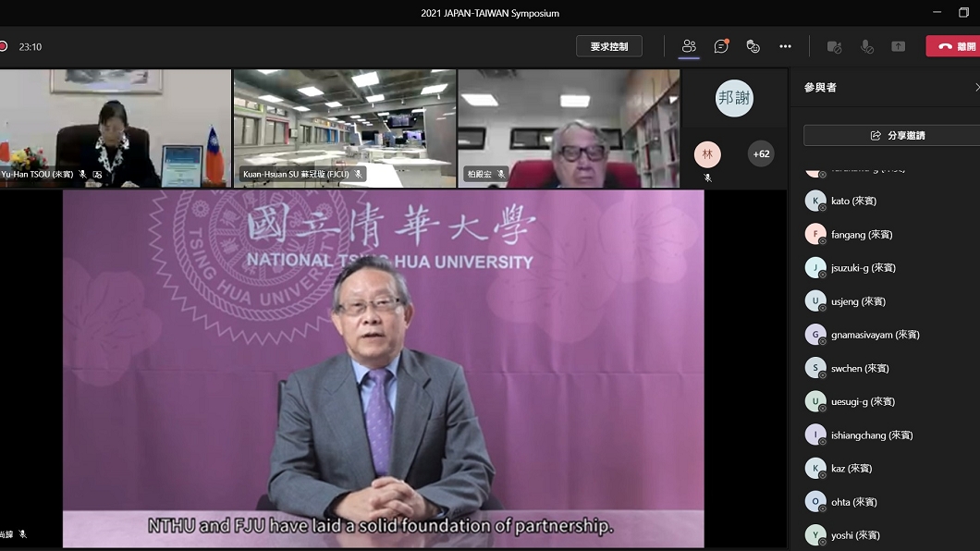Click yoshi's avatar circle
This screenshot has height=551, width=980.
coord(815,534)
